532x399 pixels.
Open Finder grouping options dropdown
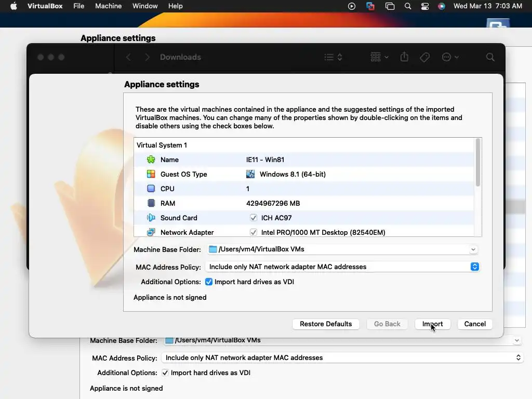[379, 57]
